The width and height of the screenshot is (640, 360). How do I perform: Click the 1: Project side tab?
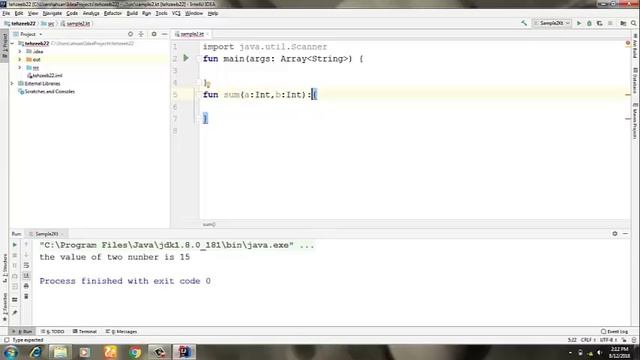pos(4,45)
